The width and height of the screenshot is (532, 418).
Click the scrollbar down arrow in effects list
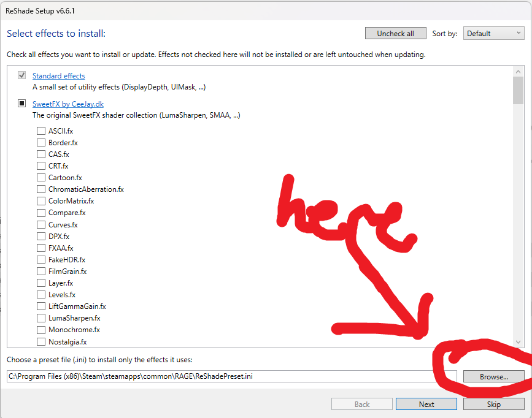(519, 342)
